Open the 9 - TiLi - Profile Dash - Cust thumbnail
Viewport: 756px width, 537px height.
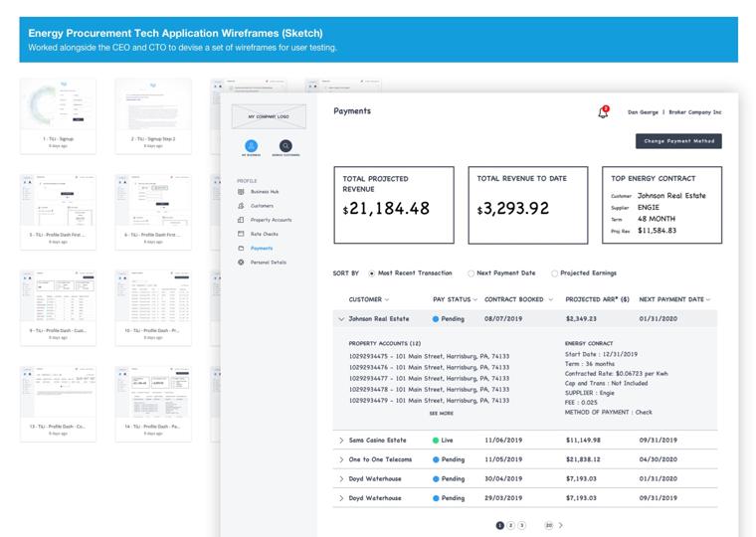coord(58,308)
